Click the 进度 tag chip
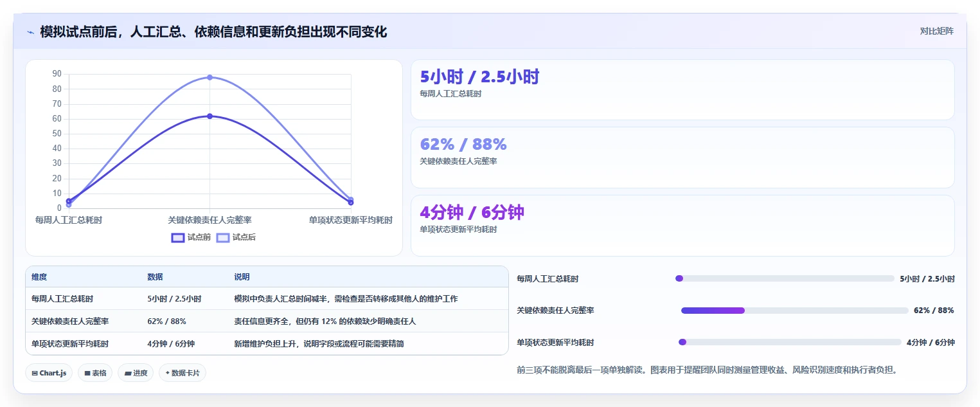The image size is (980, 407). click(x=136, y=373)
